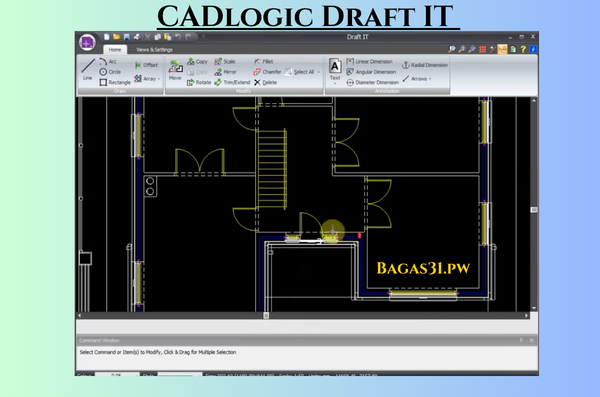600x397 pixels.
Task: Expand the Select All dropdown arrow
Action: coord(319,72)
